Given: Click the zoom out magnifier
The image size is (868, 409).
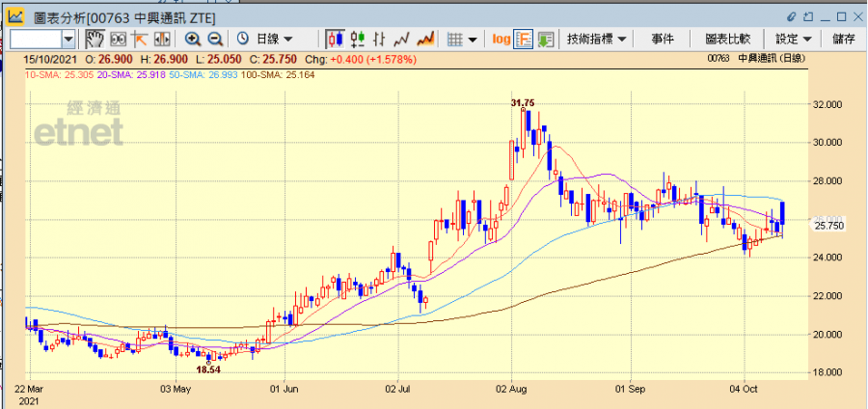Looking at the screenshot, I should 215,39.
